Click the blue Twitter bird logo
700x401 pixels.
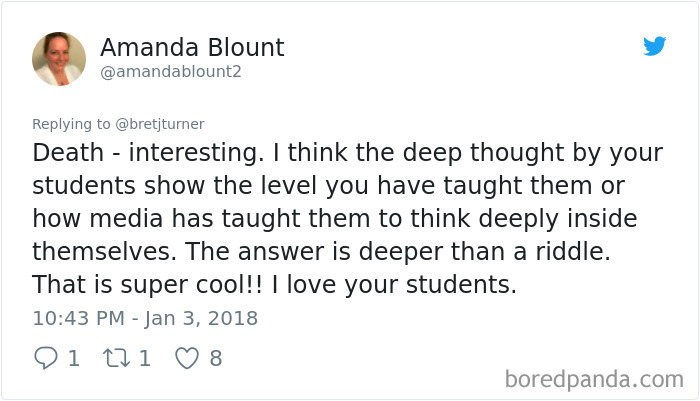[654, 46]
